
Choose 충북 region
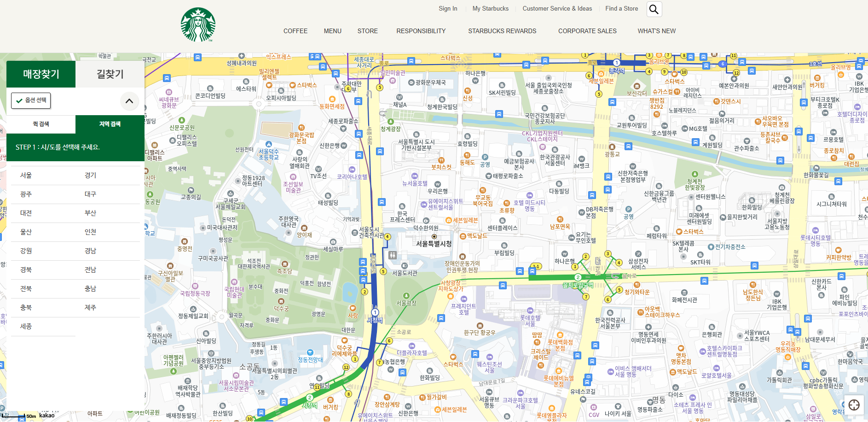[x=26, y=308]
